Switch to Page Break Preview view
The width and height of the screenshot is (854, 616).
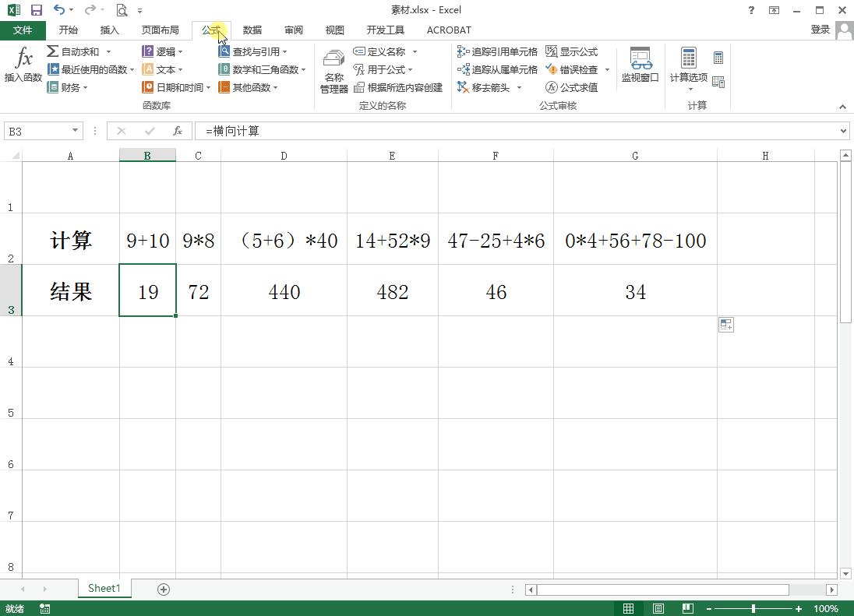point(687,608)
